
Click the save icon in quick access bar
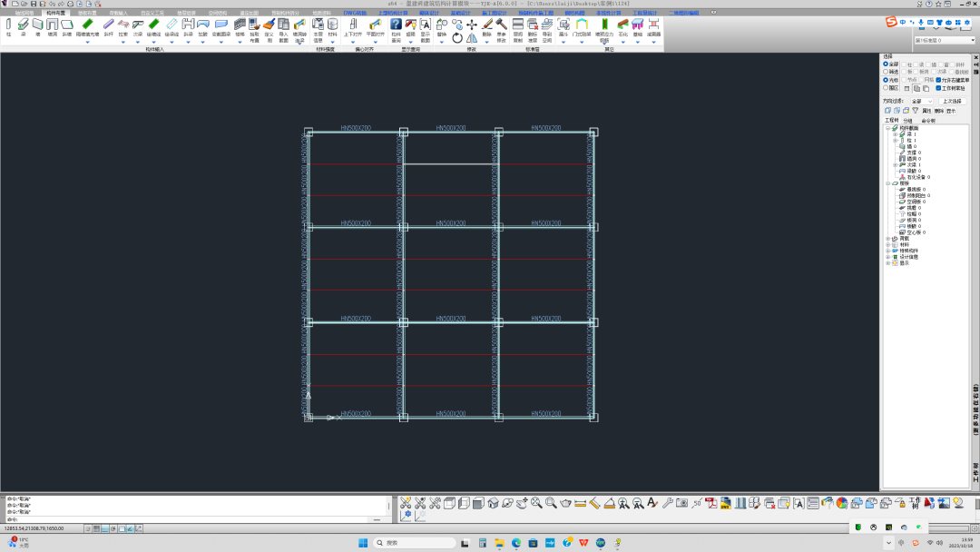pyautogui.click(x=34, y=4)
